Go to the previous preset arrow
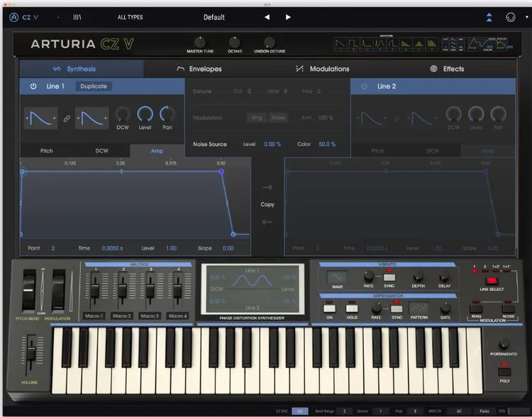Screen dimensions: 532x417 click(267, 17)
